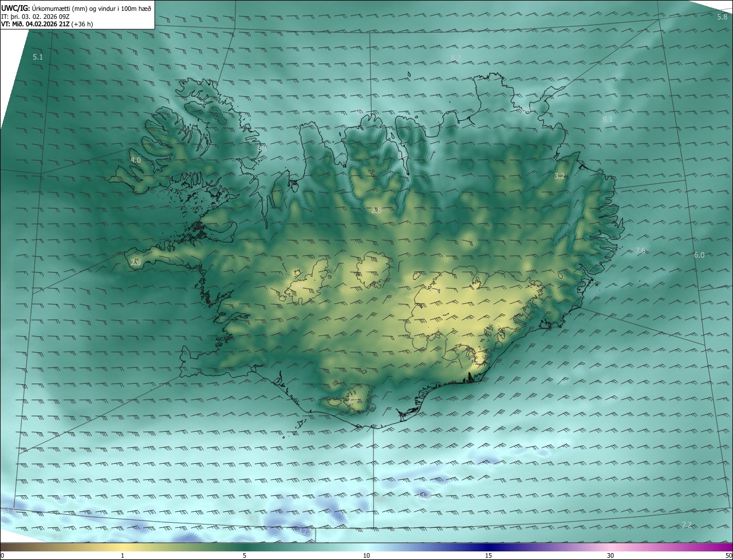Click the dark blue color band above tick 15

(488, 547)
